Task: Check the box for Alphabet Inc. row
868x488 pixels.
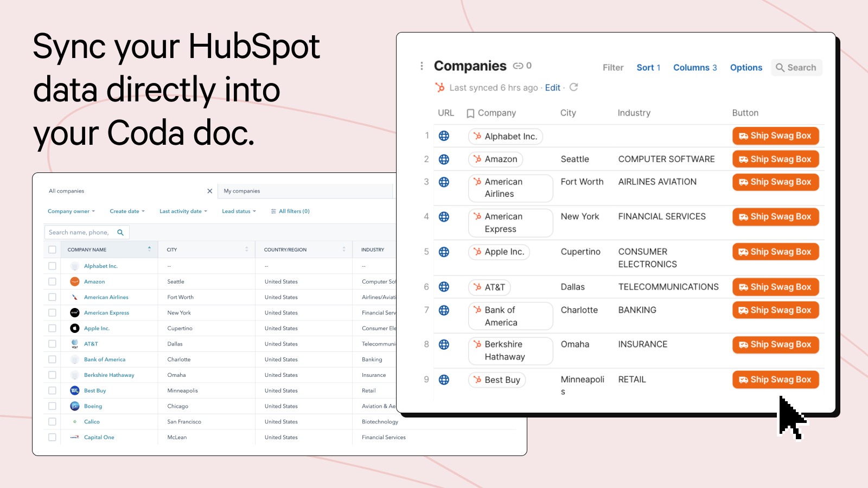Action: click(x=52, y=266)
